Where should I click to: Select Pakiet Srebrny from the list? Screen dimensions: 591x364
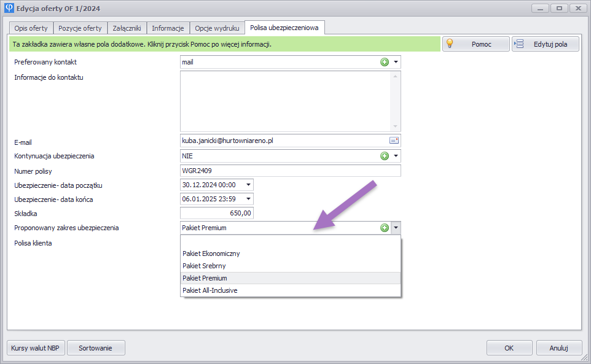204,266
